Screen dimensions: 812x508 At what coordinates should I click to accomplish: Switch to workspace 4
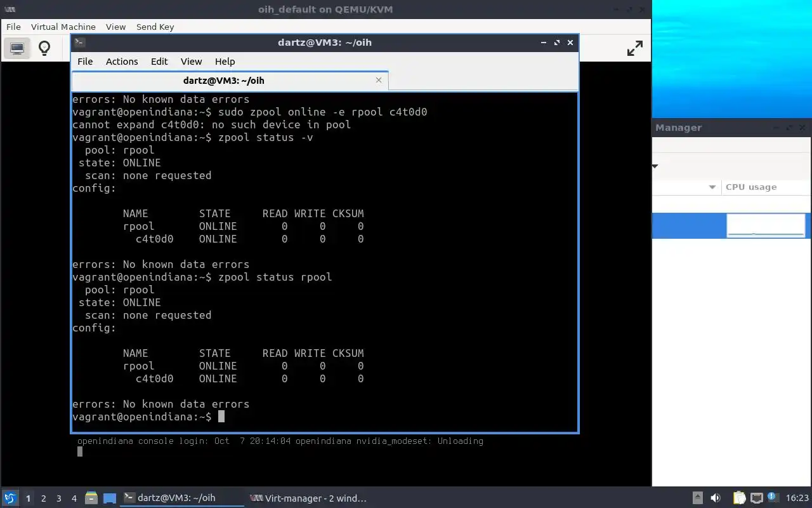74,498
